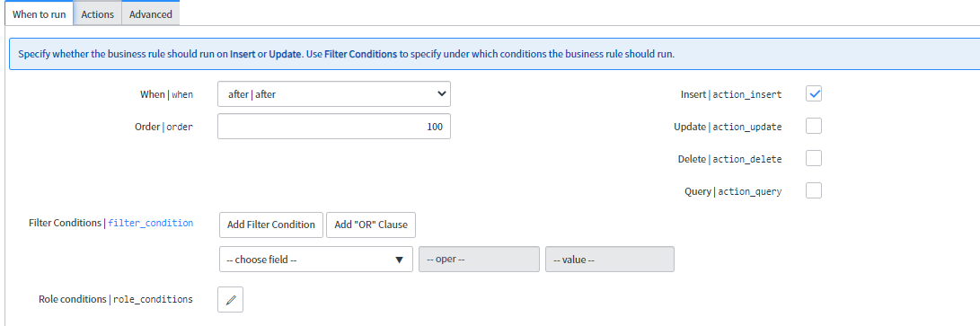The height and width of the screenshot is (326, 980).
Task: Click the value box in filter row
Action: (x=609, y=260)
